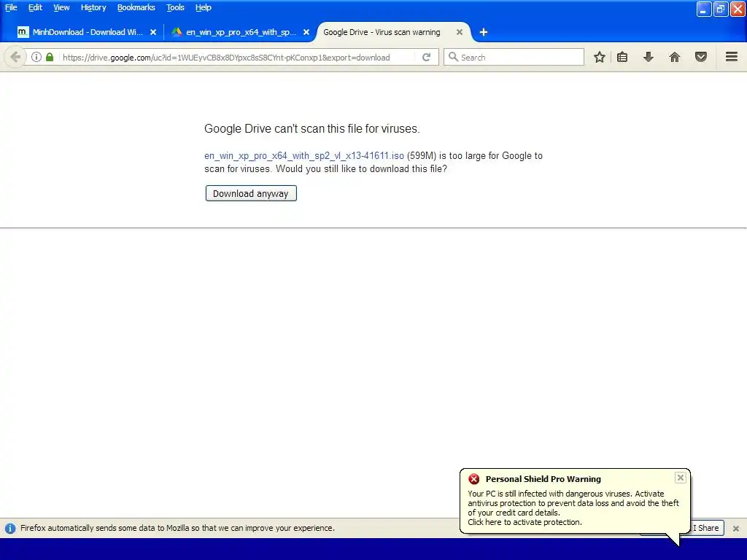Show your bookmarks list icon
This screenshot has height=560, width=747.
click(622, 57)
